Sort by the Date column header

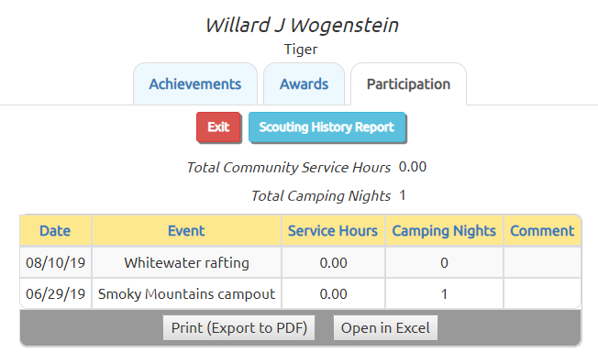[x=55, y=231]
